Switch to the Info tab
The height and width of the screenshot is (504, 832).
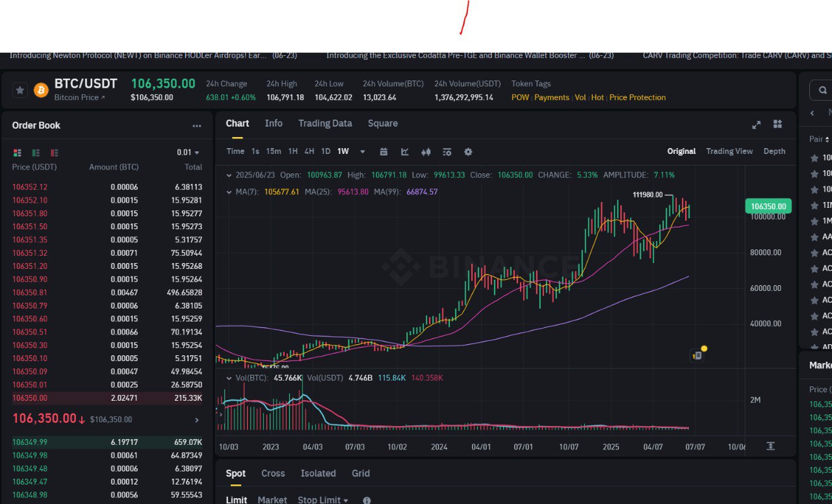(x=274, y=123)
